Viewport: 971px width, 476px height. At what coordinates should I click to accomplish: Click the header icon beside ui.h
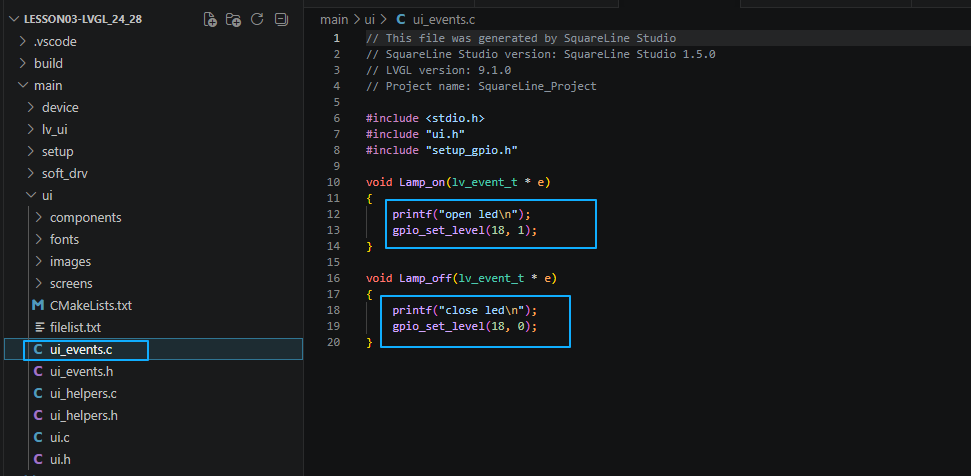pos(38,459)
